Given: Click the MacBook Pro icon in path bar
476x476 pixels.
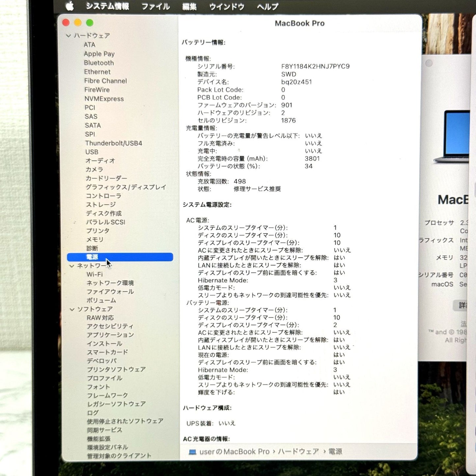Looking at the screenshot, I should pyautogui.click(x=192, y=452).
